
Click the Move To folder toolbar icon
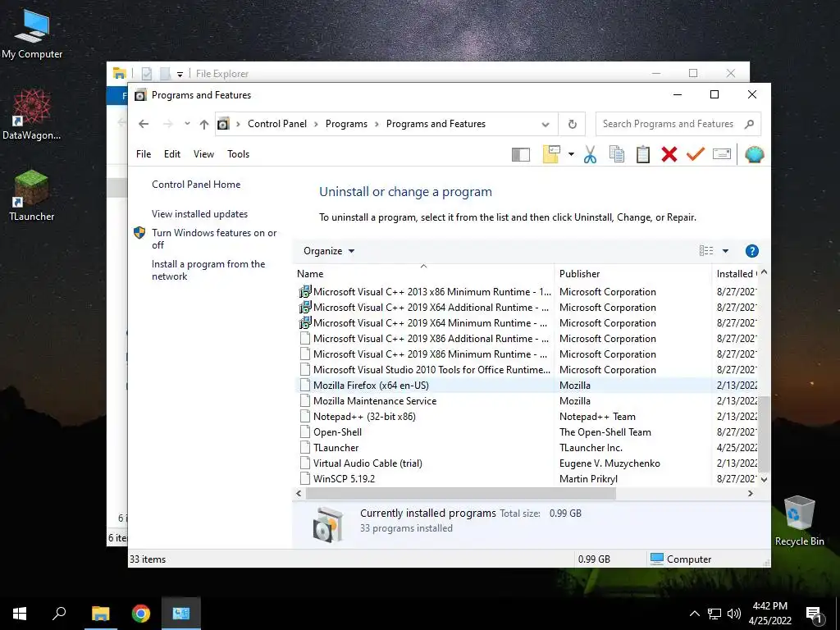pos(551,154)
